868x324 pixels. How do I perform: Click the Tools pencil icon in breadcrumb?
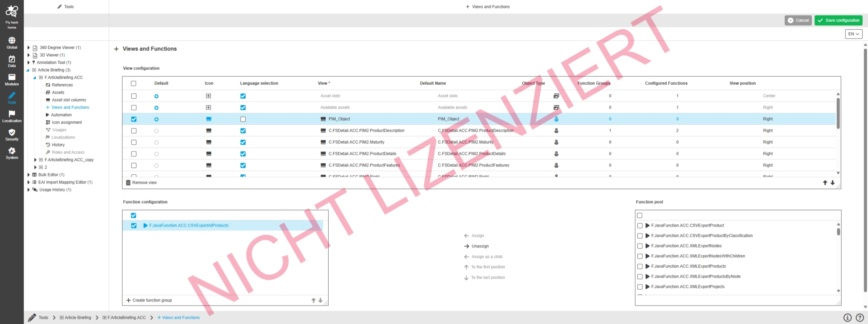point(32,318)
